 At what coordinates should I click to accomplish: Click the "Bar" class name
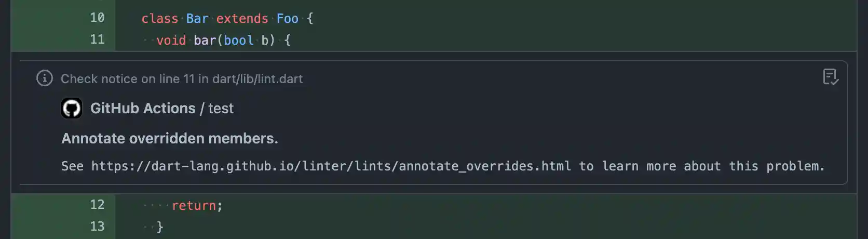click(197, 19)
